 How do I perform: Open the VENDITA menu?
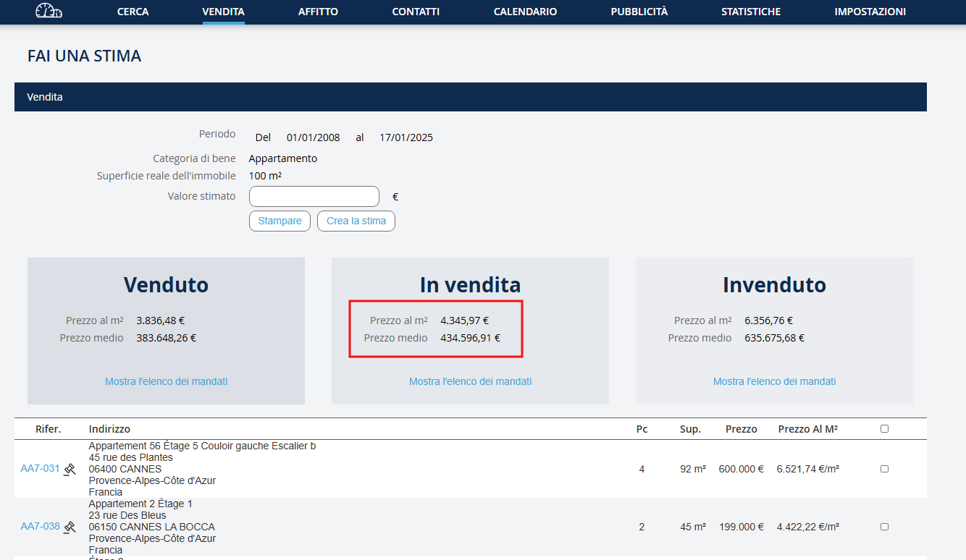point(223,12)
